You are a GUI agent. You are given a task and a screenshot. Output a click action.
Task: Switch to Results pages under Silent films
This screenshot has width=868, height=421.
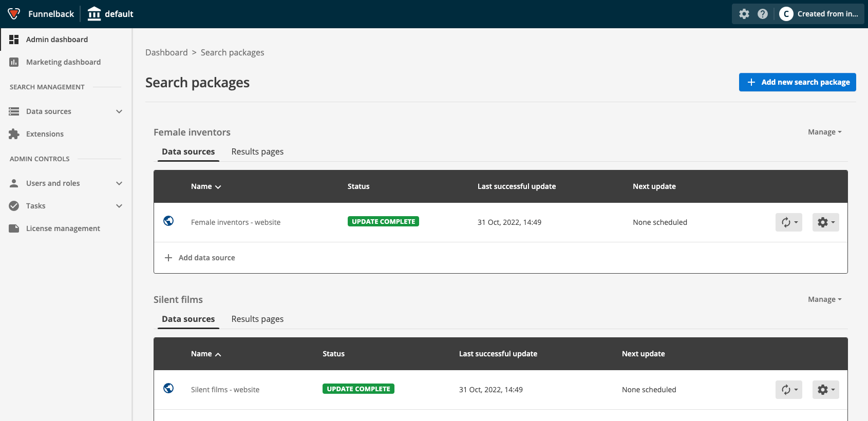tap(257, 319)
